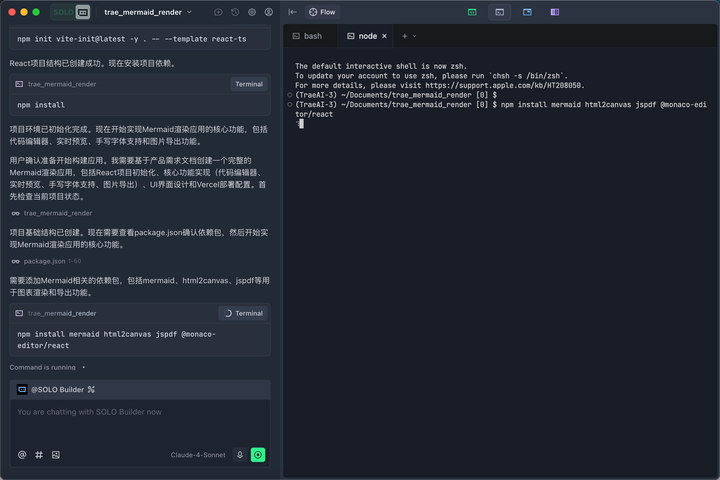
Task: Select the node terminal tab
Action: (361, 36)
